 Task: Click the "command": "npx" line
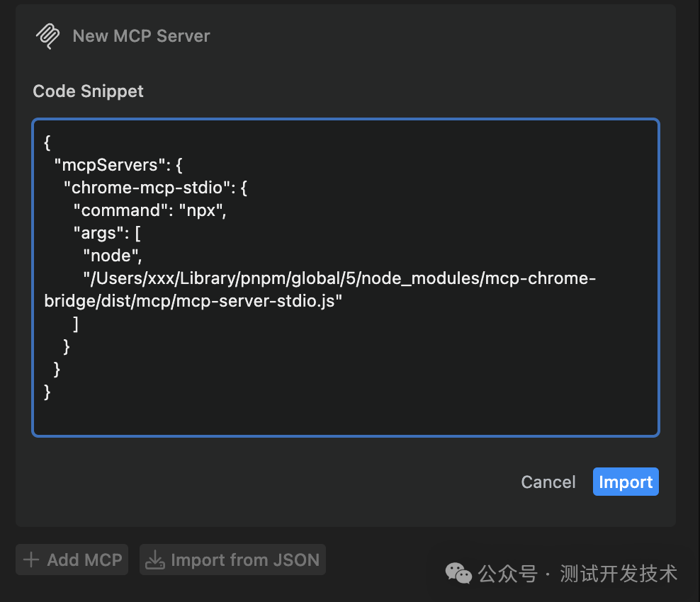point(150,210)
